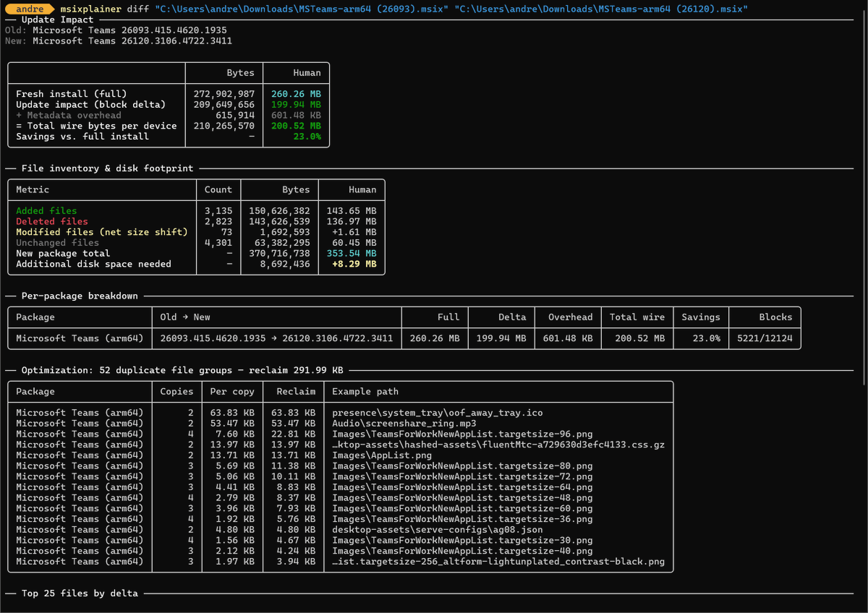Click the "Copies" column header
This screenshot has height=613, width=868.
coord(177,391)
